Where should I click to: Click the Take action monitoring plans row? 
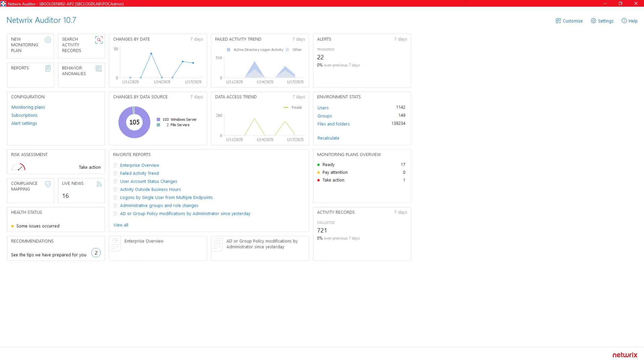362,180
